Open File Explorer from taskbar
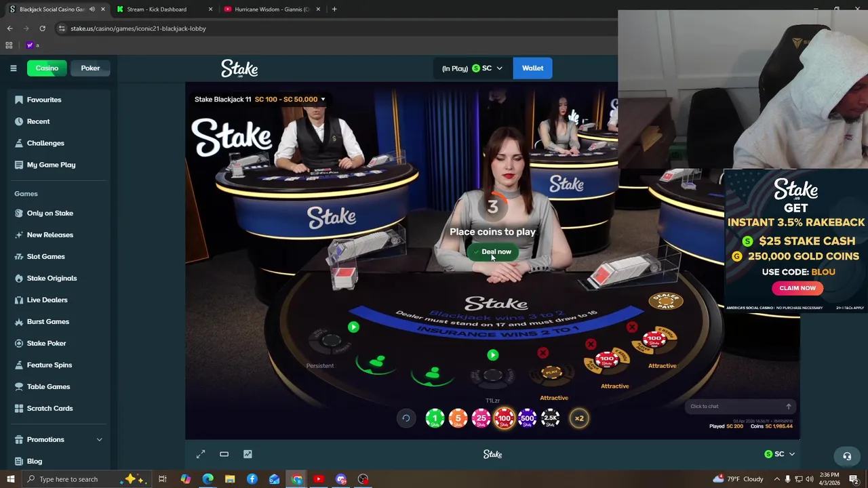 230,479
